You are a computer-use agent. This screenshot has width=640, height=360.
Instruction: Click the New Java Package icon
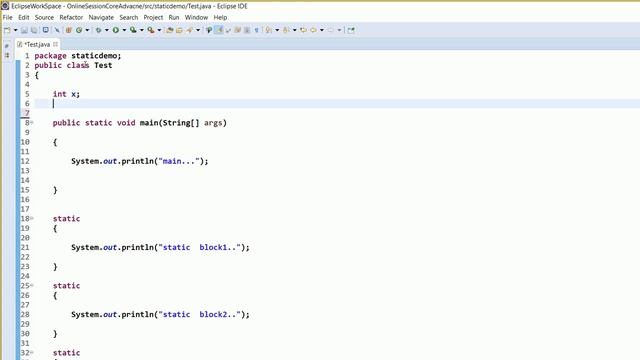click(69, 30)
